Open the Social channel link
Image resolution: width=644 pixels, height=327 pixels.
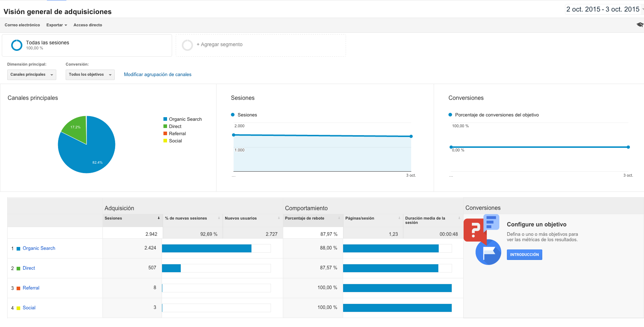click(x=29, y=308)
